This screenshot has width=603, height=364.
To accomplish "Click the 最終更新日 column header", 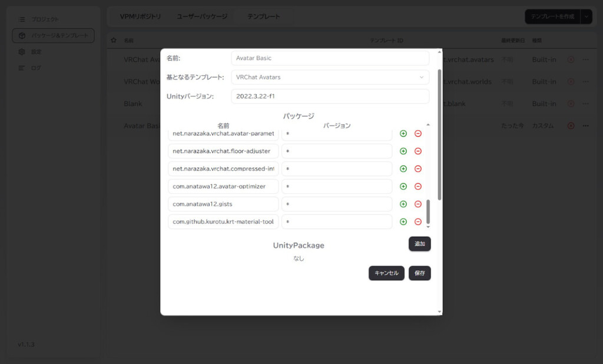I will pos(513,41).
